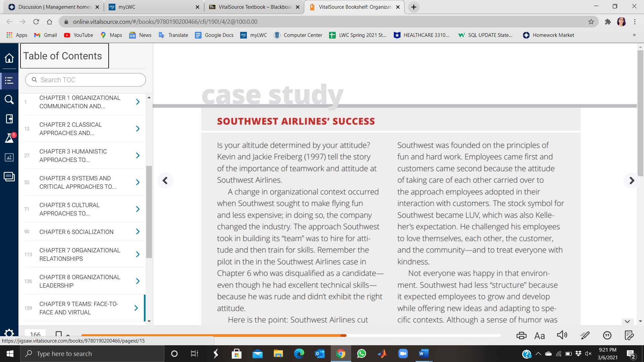
Task: Select the highlighter tool icon
Action: point(585,335)
